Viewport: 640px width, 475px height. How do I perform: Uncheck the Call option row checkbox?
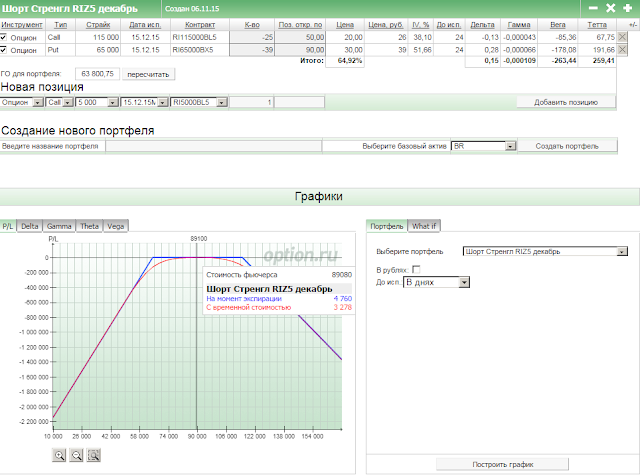click(x=3, y=37)
